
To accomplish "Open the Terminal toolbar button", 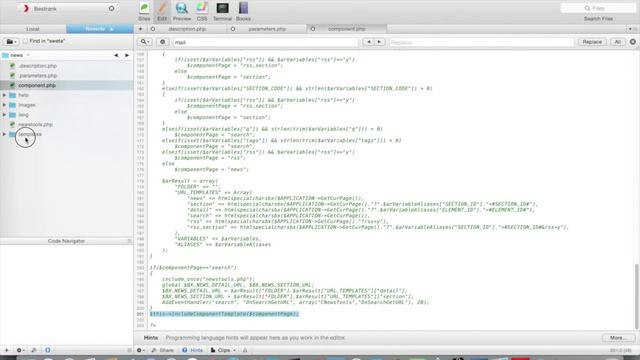I will click(222, 11).
